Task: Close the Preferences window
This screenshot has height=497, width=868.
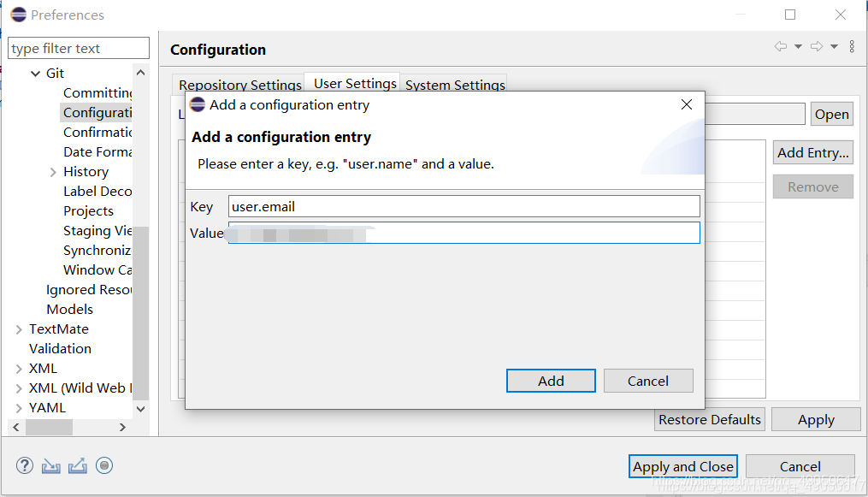Action: 841,15
